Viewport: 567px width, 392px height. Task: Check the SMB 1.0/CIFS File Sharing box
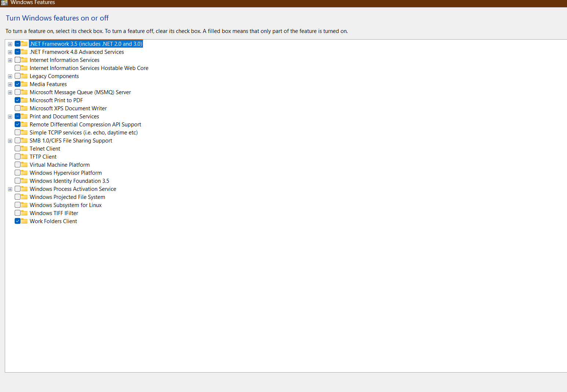tap(18, 140)
